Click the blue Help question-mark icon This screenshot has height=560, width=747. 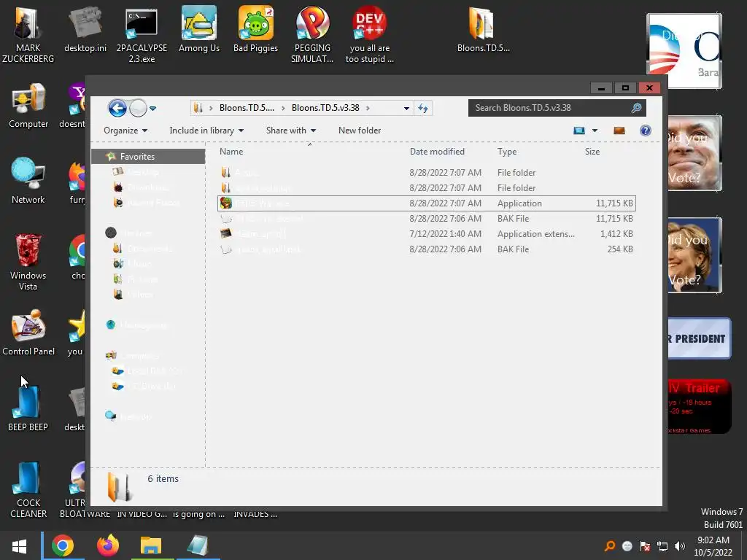click(x=646, y=131)
